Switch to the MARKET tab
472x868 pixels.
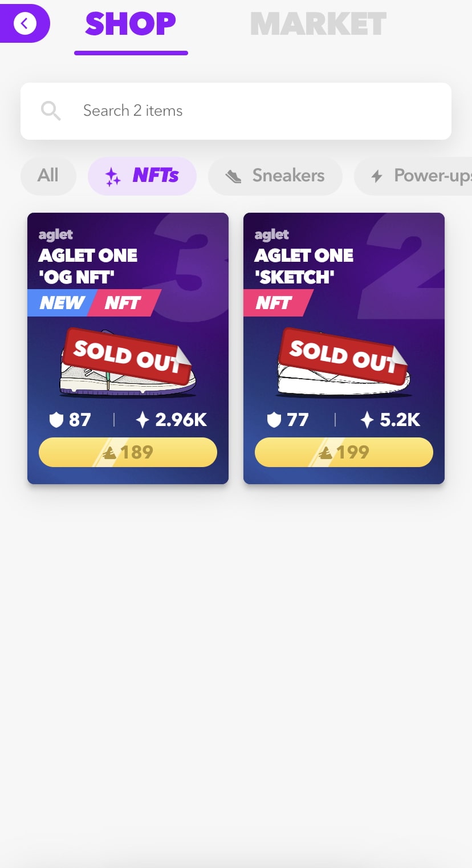coord(318,24)
